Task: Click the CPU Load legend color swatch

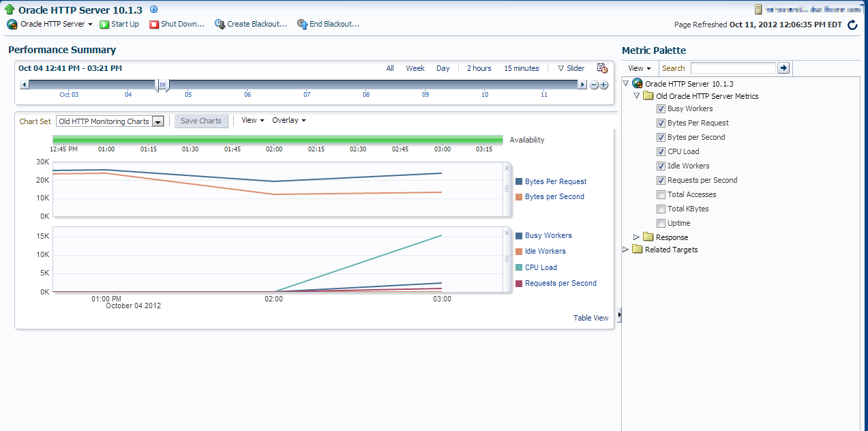Action: point(519,267)
